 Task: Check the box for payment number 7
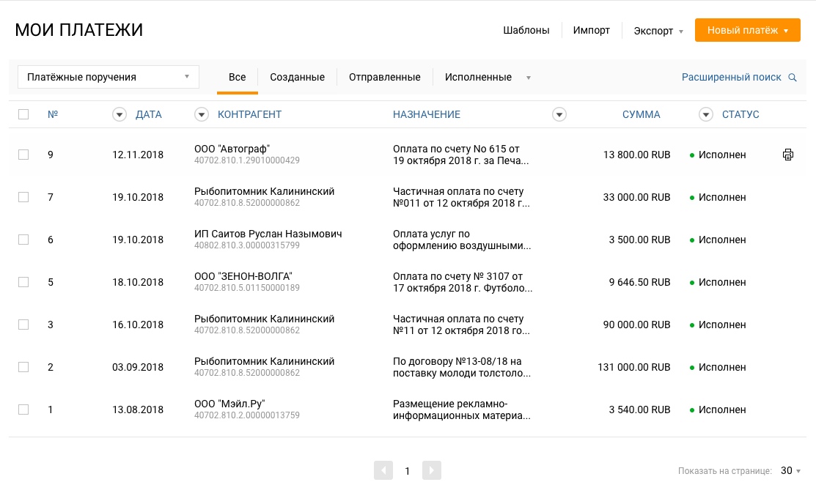(23, 197)
